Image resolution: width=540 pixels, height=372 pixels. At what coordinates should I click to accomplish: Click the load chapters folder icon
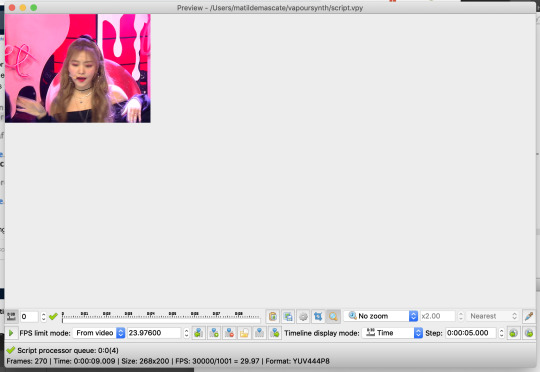pos(244,333)
